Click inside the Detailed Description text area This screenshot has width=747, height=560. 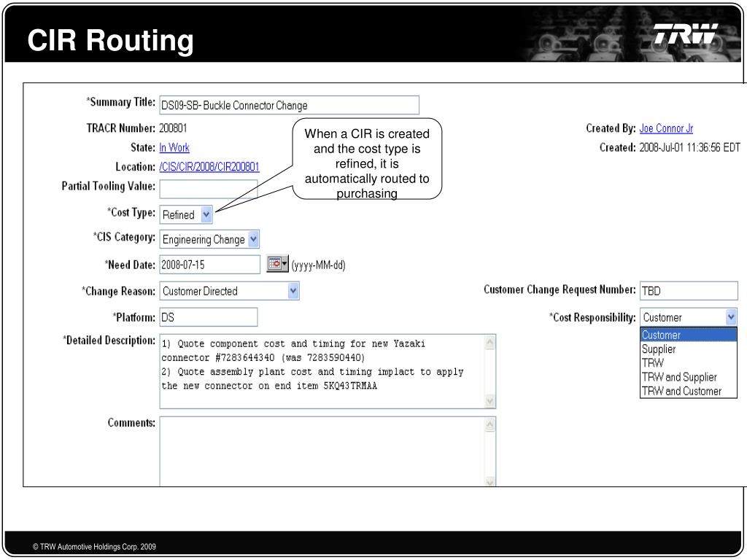coord(322,371)
